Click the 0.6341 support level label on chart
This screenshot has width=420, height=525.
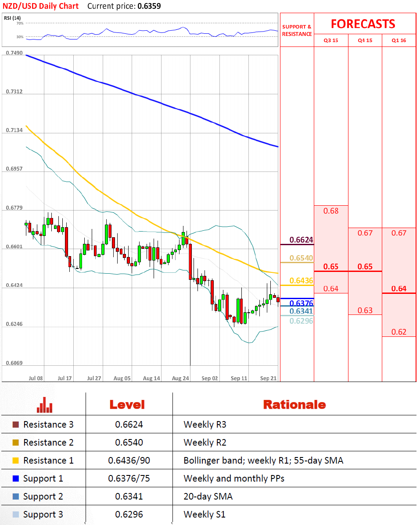pyautogui.click(x=301, y=311)
